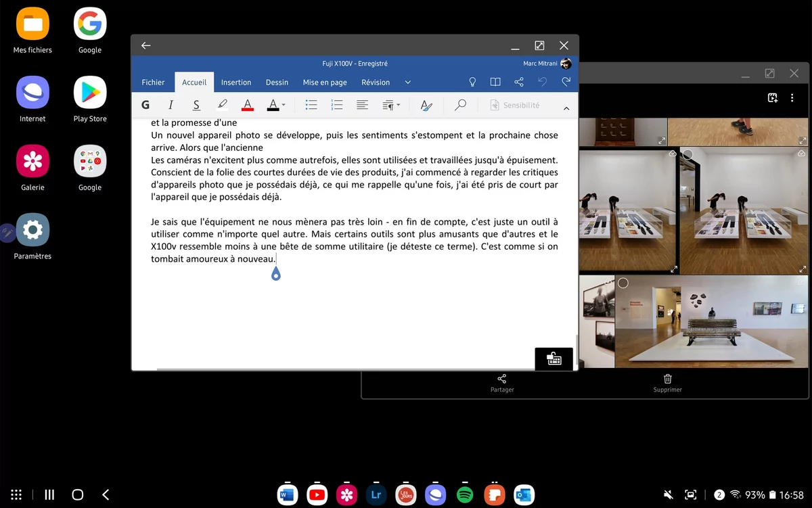Screen dimensions: 812x508
Task: Open the font color dropdown arrow
Action: [x=284, y=105]
